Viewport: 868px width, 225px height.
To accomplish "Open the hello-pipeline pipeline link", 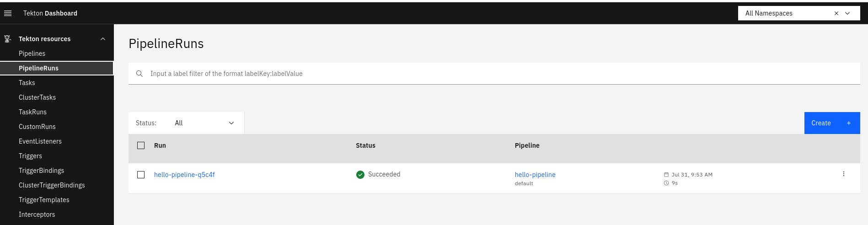I will tap(535, 175).
